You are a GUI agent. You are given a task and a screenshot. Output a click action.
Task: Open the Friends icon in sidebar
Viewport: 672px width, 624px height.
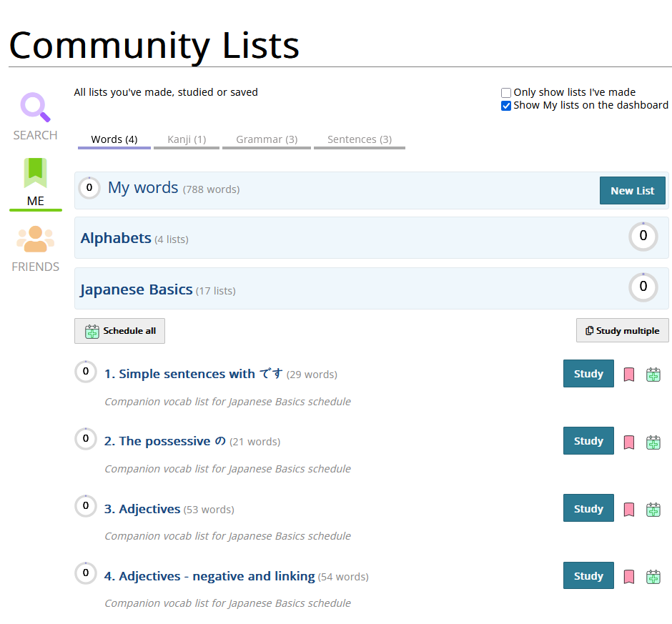click(x=35, y=239)
